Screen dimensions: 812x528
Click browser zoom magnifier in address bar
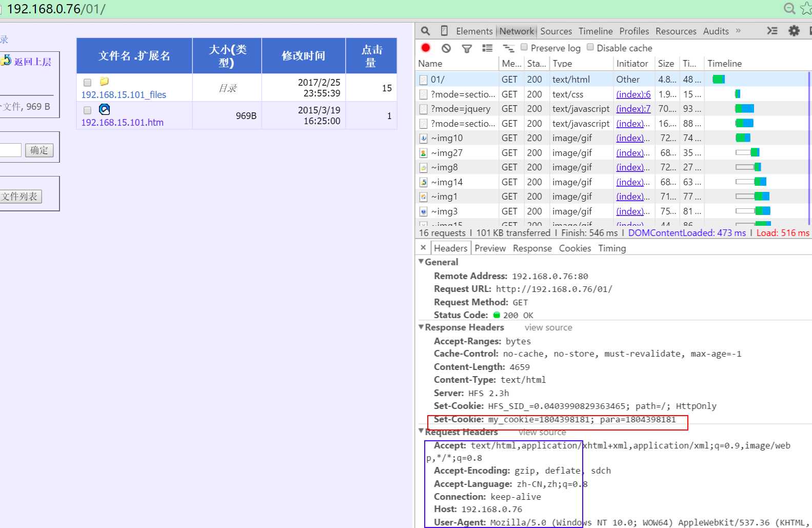pyautogui.click(x=790, y=9)
